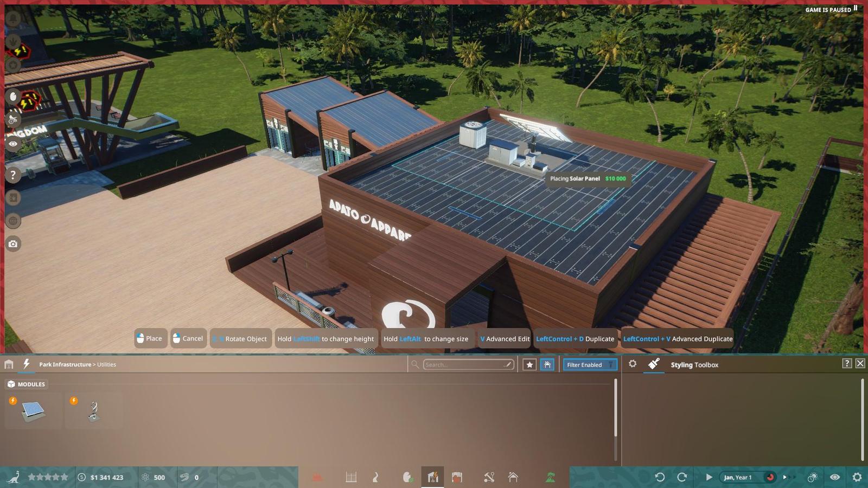
Task: Click the fast-forward speed control
Action: coord(789,477)
